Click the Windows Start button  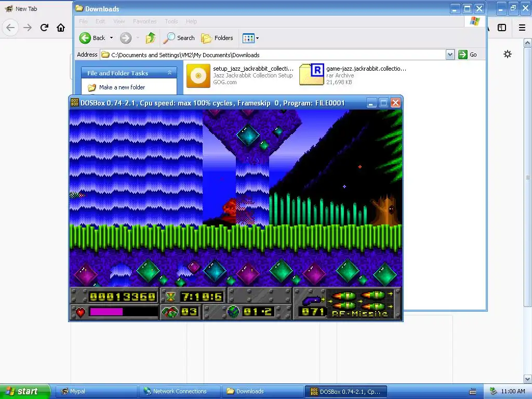[24, 391]
